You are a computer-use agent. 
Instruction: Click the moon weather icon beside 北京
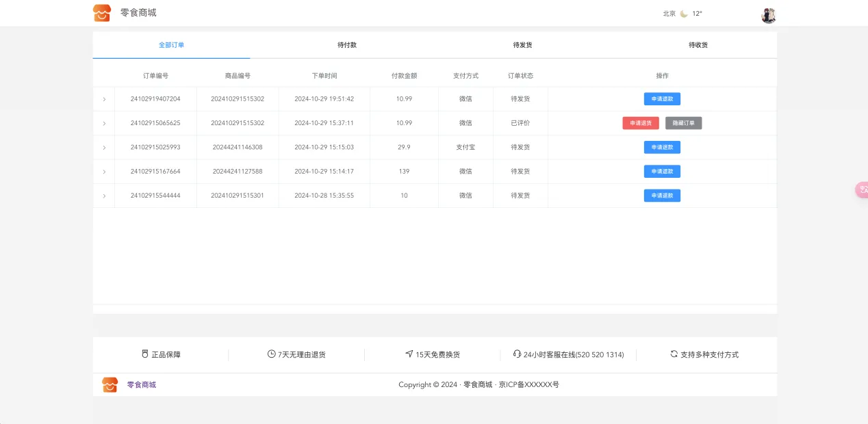683,14
